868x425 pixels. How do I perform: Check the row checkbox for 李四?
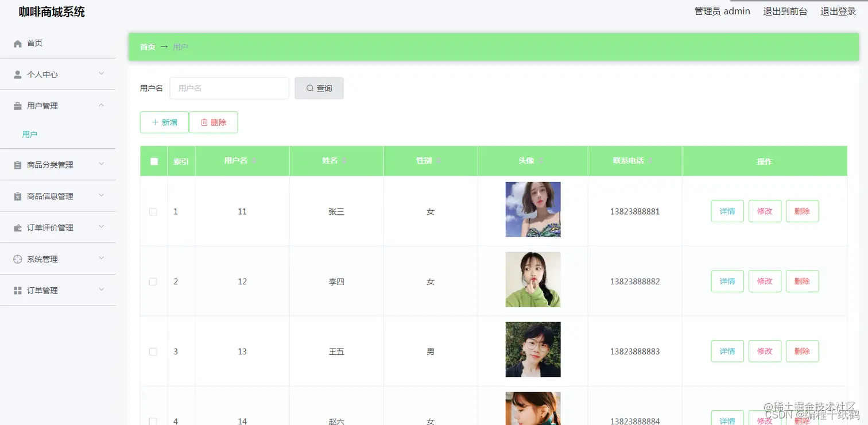coord(153,281)
